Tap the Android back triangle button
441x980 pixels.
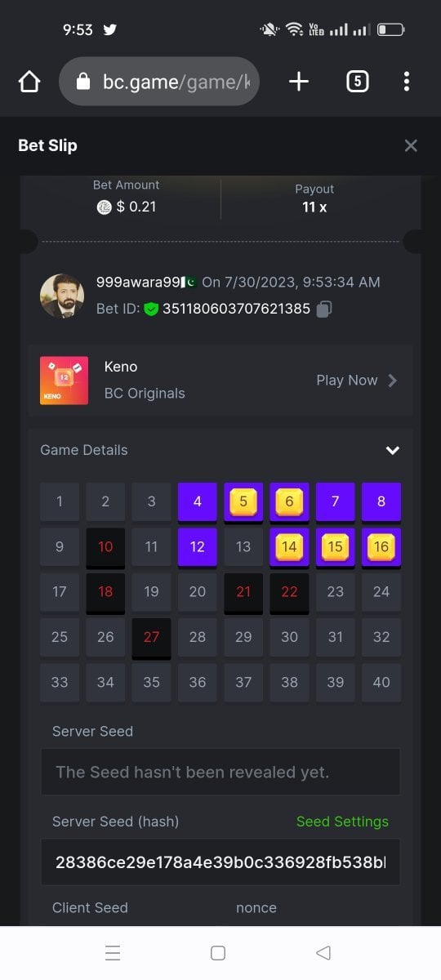coord(323,953)
